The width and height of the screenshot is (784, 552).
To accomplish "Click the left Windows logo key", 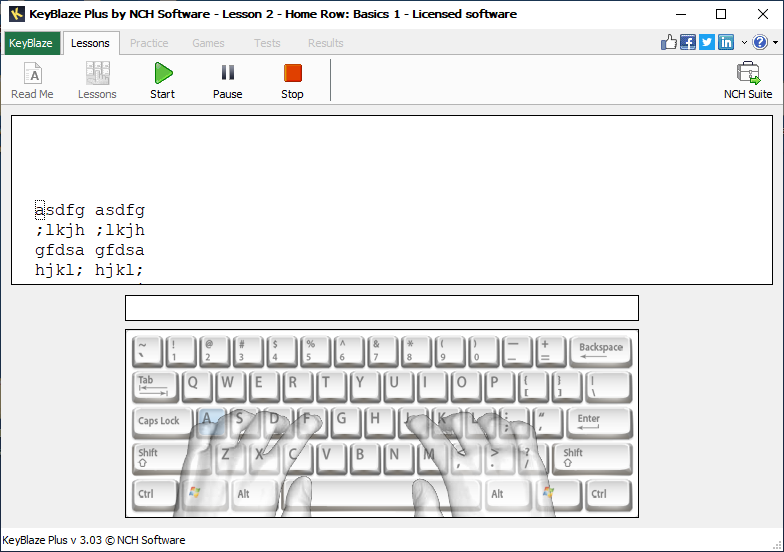I will point(204,495).
